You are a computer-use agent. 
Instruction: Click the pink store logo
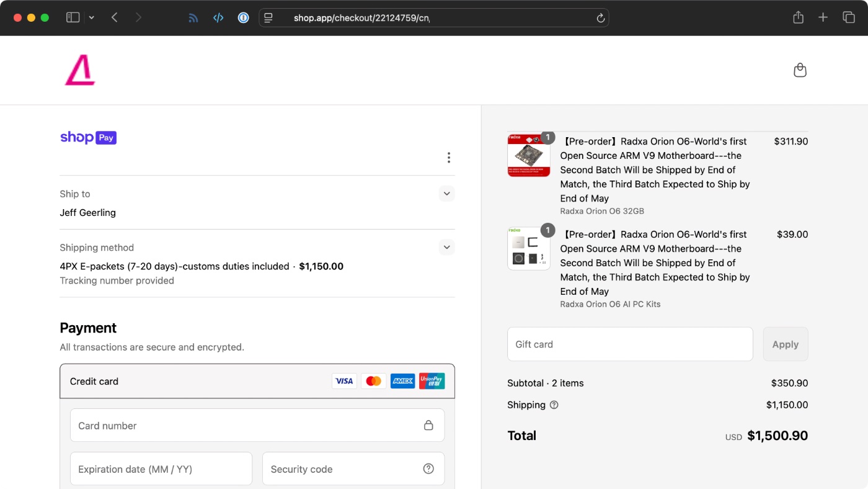(x=80, y=70)
